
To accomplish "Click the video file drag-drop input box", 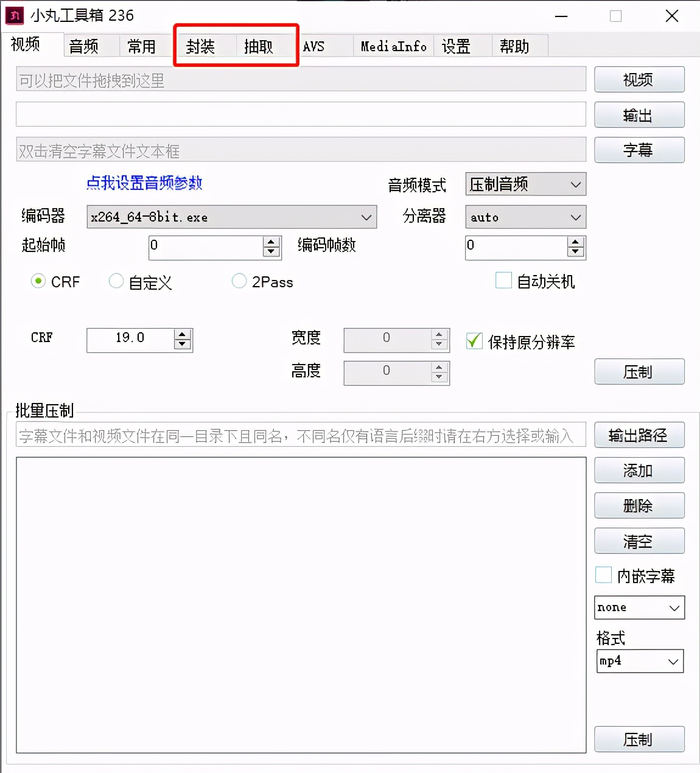I will [301, 79].
